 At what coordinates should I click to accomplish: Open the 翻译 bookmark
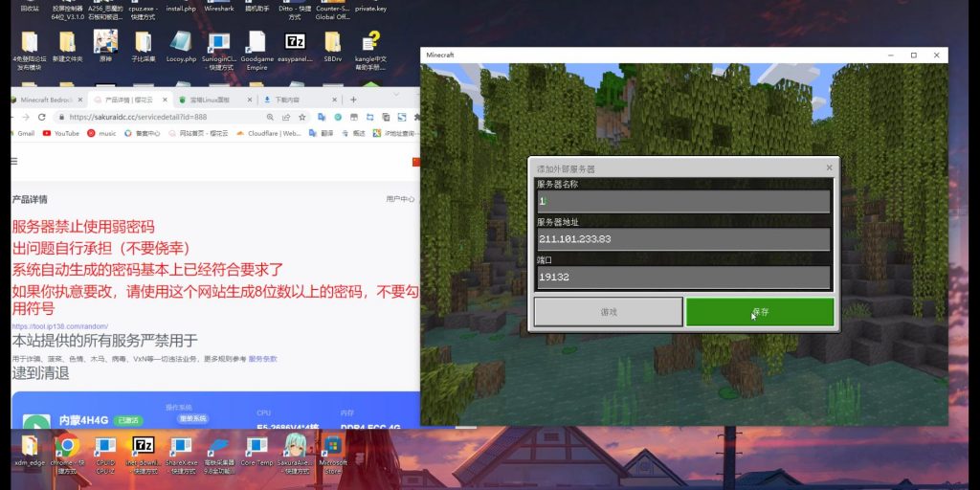[x=322, y=133]
